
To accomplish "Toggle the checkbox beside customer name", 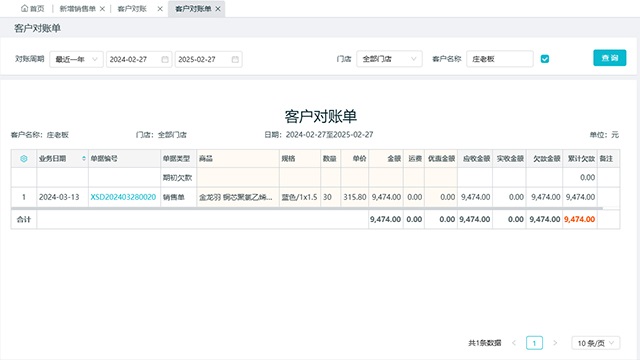I will 545,59.
